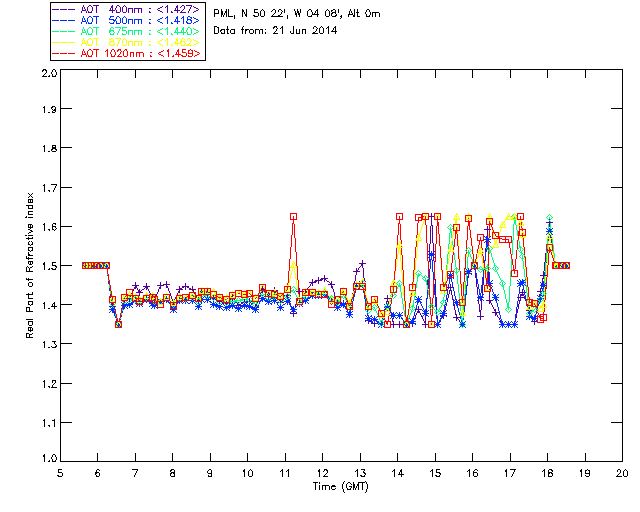This screenshot has height=512, width=640.
Task: Click the x-axis tick label 6
Action: pos(98,473)
